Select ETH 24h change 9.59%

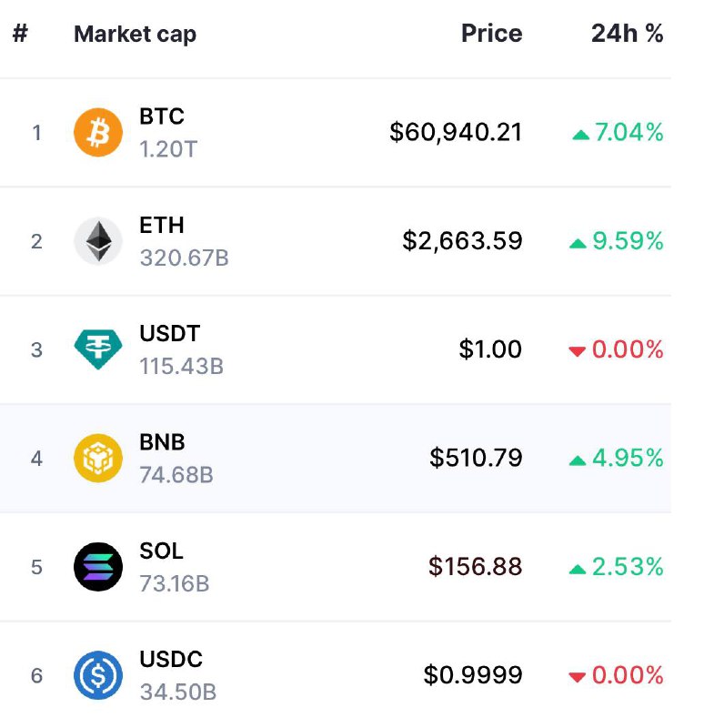point(628,241)
